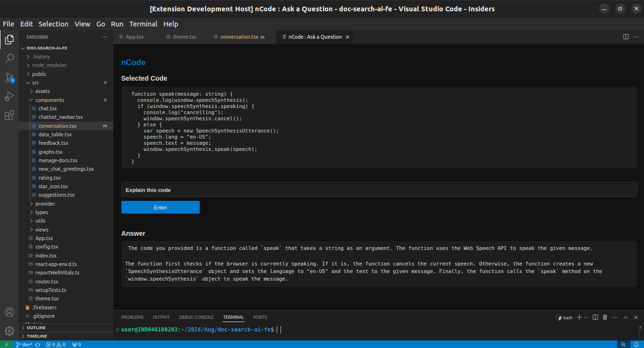Image resolution: width=644 pixels, height=348 pixels.
Task: Open the Selection menu
Action: tap(53, 24)
